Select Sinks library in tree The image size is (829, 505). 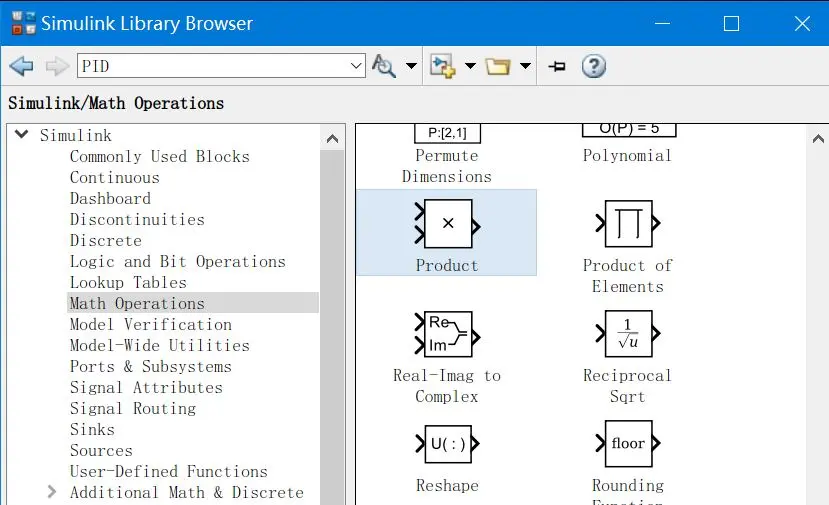coord(93,429)
